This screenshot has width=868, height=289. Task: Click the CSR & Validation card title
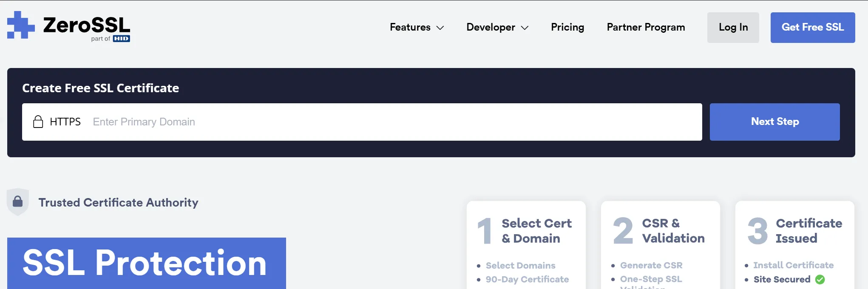[673, 231]
